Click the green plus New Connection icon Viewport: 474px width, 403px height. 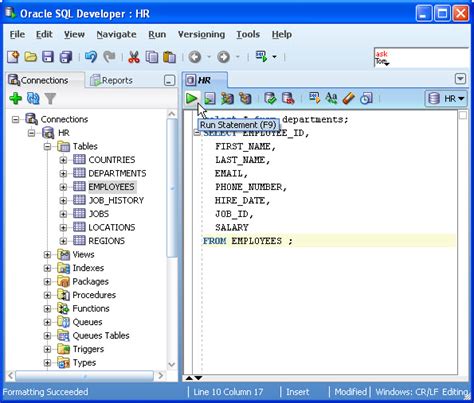(x=15, y=98)
